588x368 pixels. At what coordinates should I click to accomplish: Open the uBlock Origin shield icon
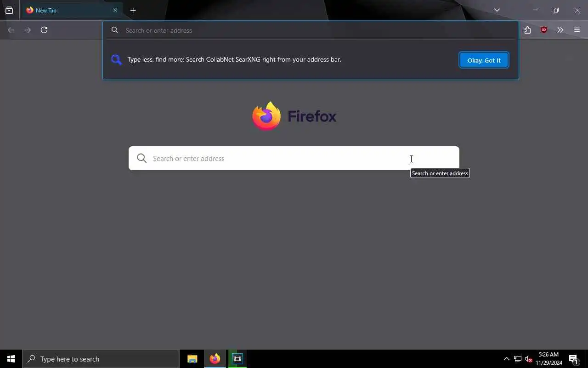click(x=544, y=30)
